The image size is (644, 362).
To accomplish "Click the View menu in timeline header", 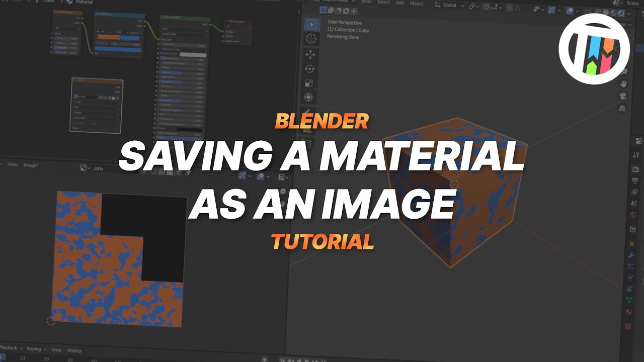I will 56,350.
